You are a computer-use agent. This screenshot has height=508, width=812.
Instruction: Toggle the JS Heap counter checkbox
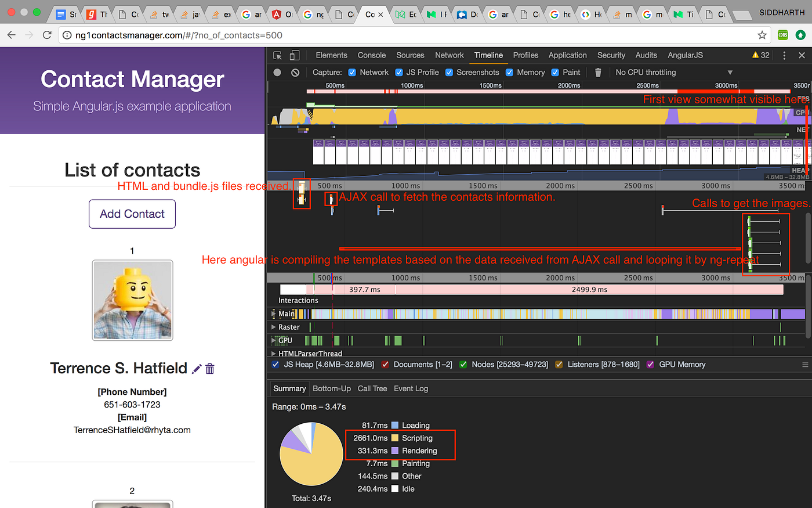(x=275, y=365)
